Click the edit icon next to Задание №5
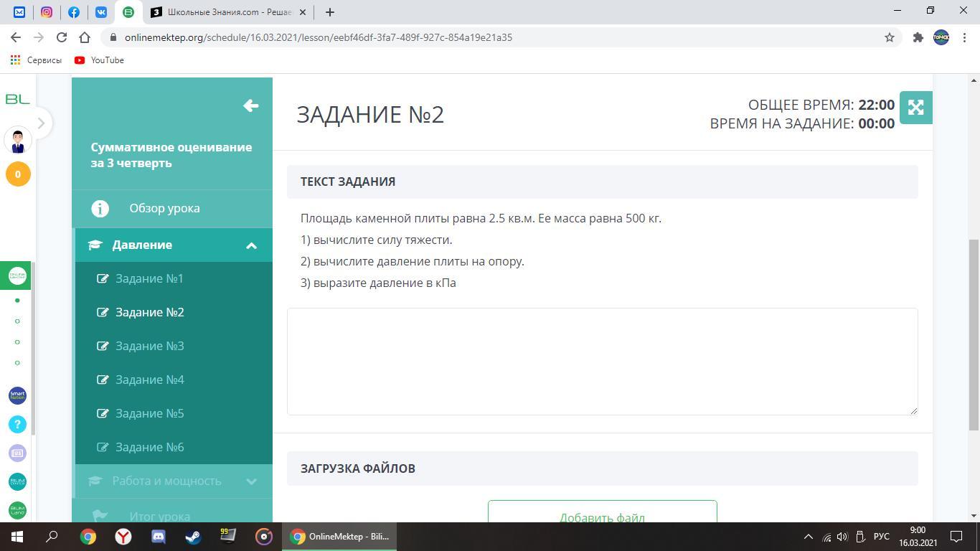This screenshot has width=980, height=551. (x=103, y=413)
